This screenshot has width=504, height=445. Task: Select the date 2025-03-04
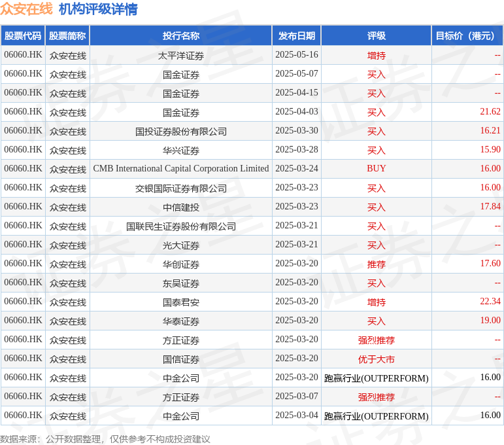(297, 416)
